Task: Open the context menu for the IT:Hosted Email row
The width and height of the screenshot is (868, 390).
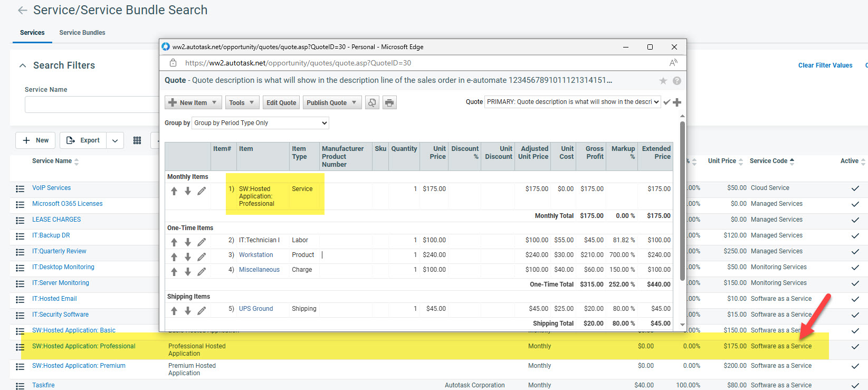Action: [x=20, y=299]
